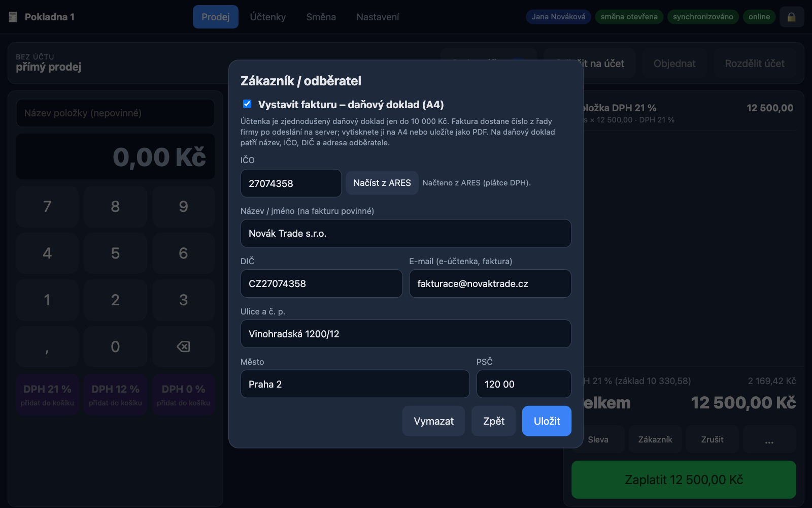Viewport: 812px width, 508px height.
Task: Tap the backspace key on numpad
Action: point(183,346)
